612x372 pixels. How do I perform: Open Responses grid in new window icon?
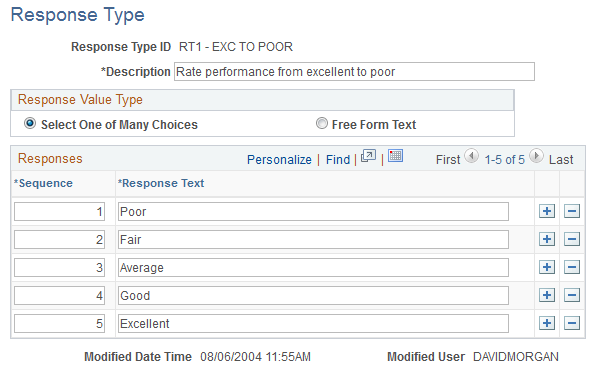(368, 156)
